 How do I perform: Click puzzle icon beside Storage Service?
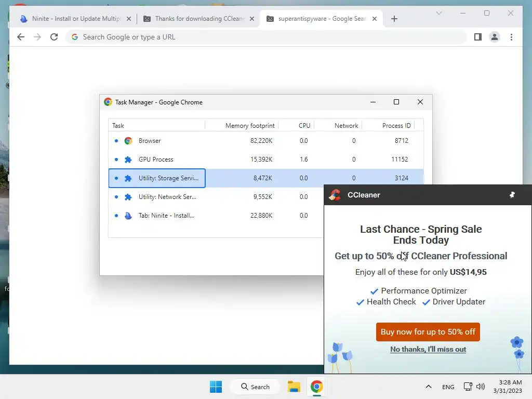pos(128,178)
